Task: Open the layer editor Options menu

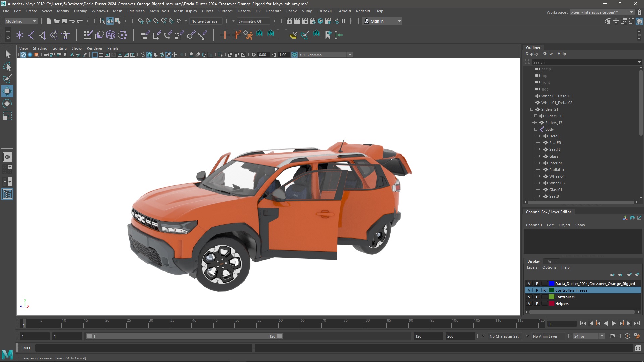Action: [x=549, y=267]
